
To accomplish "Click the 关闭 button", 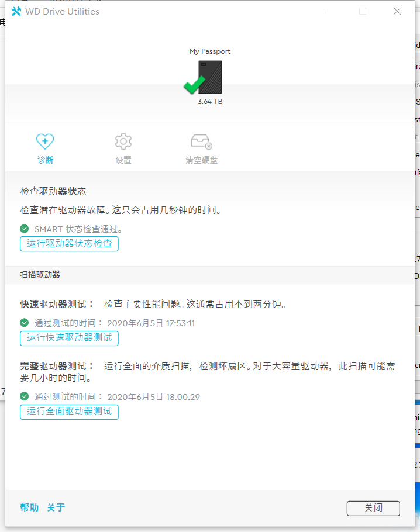I will pos(373,508).
